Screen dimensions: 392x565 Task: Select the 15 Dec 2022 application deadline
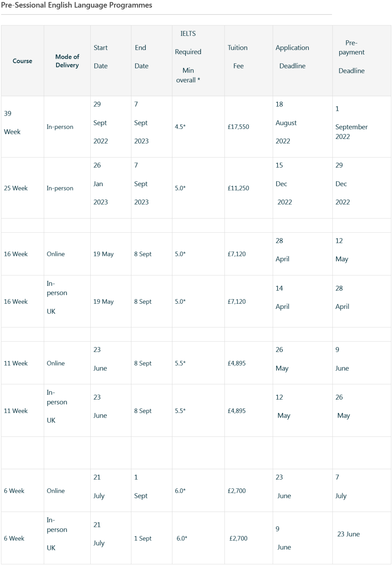click(283, 184)
